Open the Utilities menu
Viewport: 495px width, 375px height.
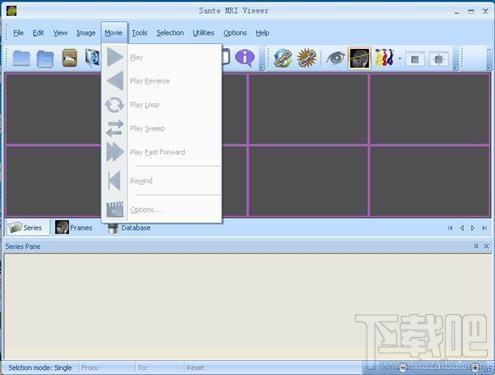click(203, 33)
